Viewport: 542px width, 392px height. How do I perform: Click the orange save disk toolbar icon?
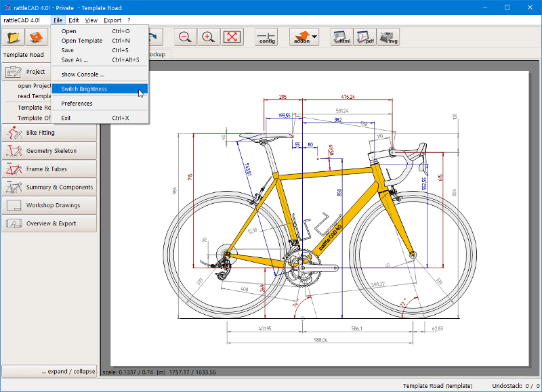(x=37, y=37)
